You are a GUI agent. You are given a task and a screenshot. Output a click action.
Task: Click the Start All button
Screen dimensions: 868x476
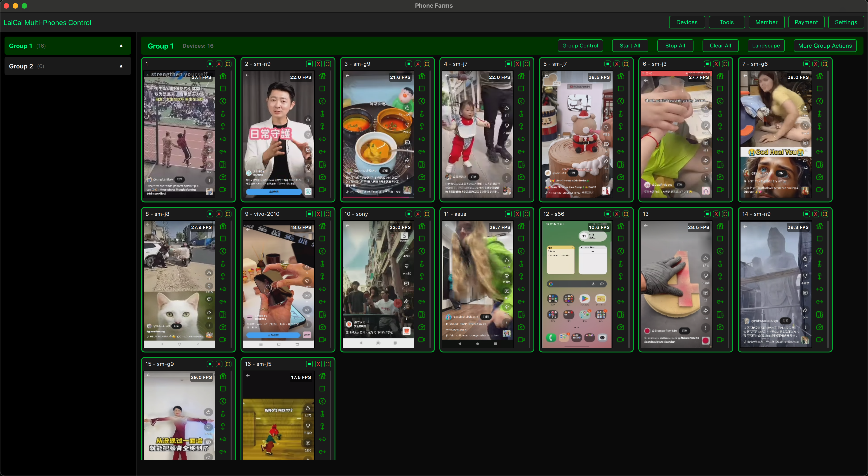(630, 46)
